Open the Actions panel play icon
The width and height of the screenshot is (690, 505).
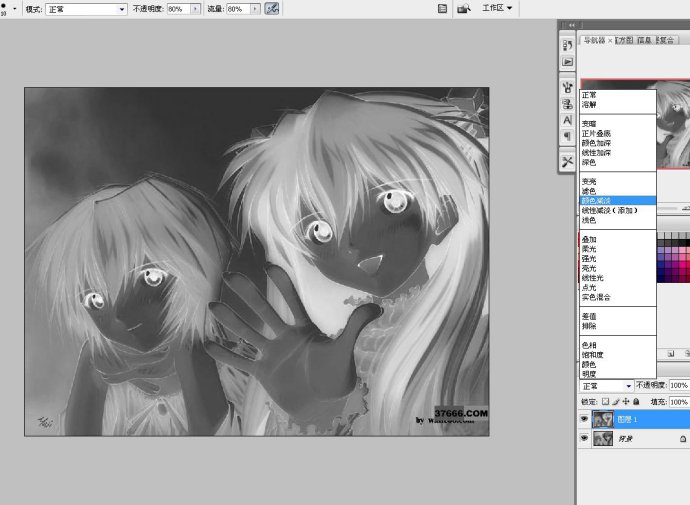[x=568, y=62]
